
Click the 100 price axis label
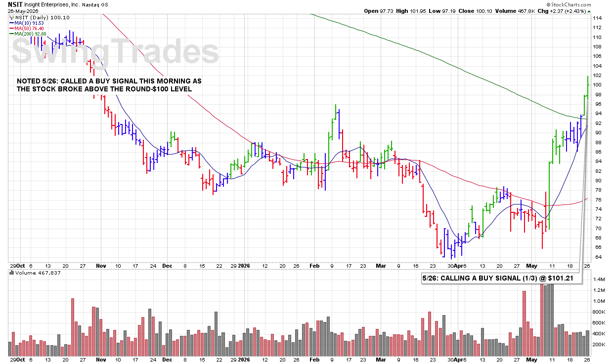click(x=597, y=85)
